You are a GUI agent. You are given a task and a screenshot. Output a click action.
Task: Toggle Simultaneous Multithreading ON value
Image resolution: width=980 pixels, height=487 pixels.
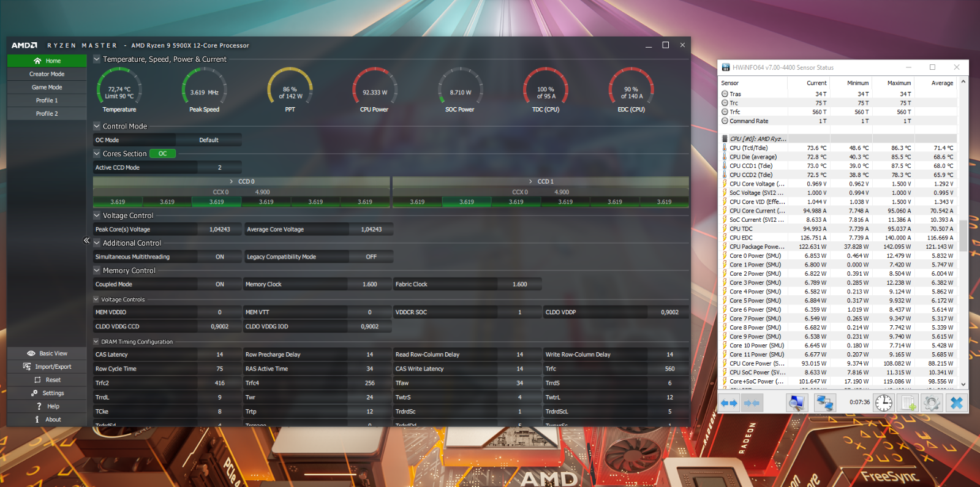pyautogui.click(x=220, y=257)
